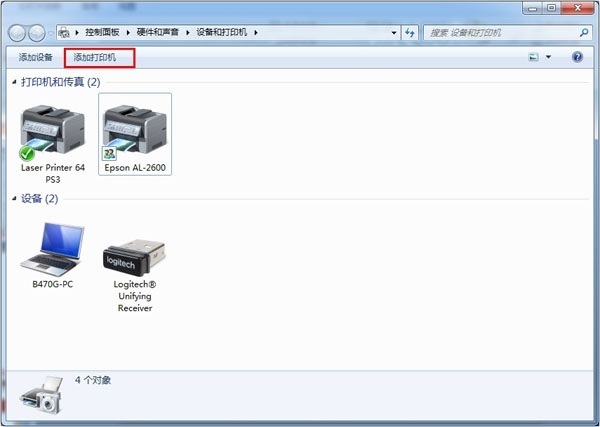This screenshot has width=600, height=427.
Task: Click the B470G-PC label
Action: click(52, 284)
